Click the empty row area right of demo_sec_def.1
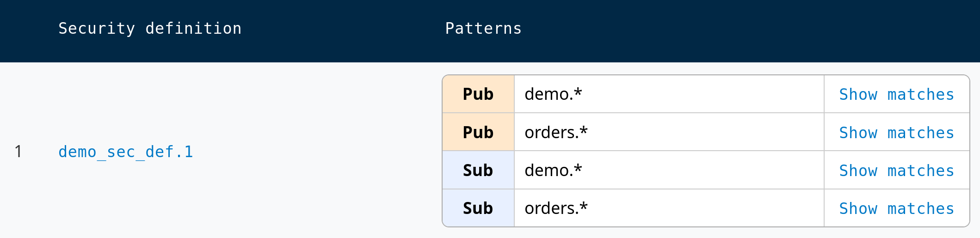Viewport: 980px width, 238px height. coord(314,152)
